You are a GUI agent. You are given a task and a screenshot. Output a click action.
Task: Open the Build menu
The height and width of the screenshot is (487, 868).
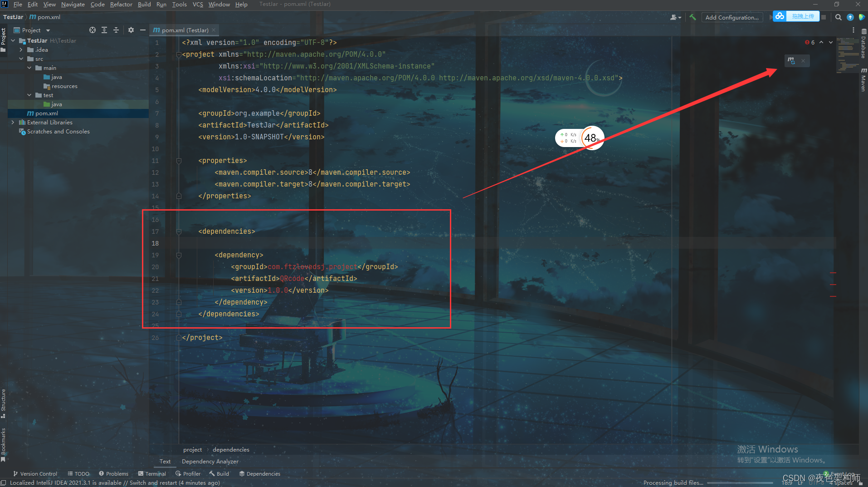click(x=144, y=4)
